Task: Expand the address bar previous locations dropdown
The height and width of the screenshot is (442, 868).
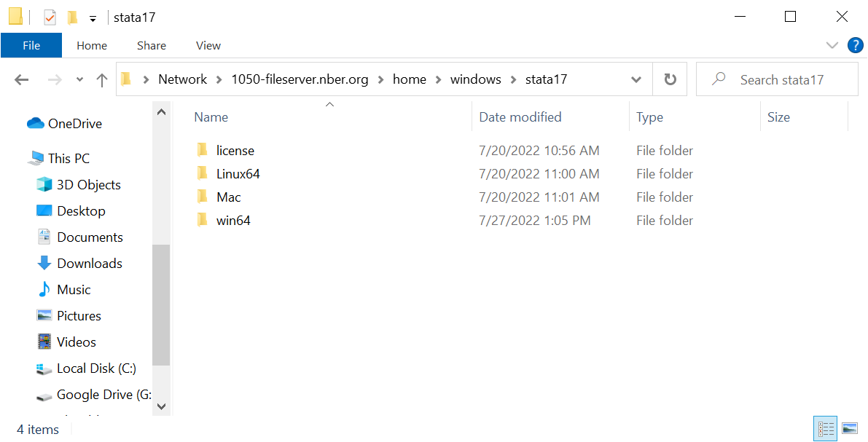Action: click(x=636, y=80)
